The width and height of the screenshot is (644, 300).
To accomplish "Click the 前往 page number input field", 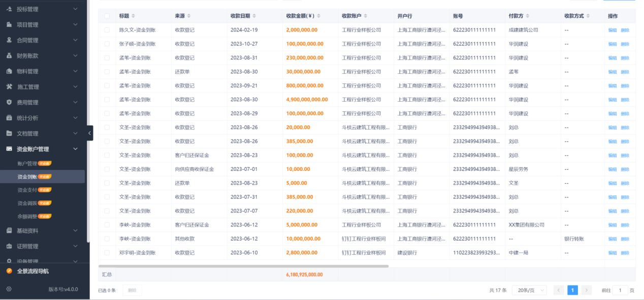I will click(x=620, y=289).
